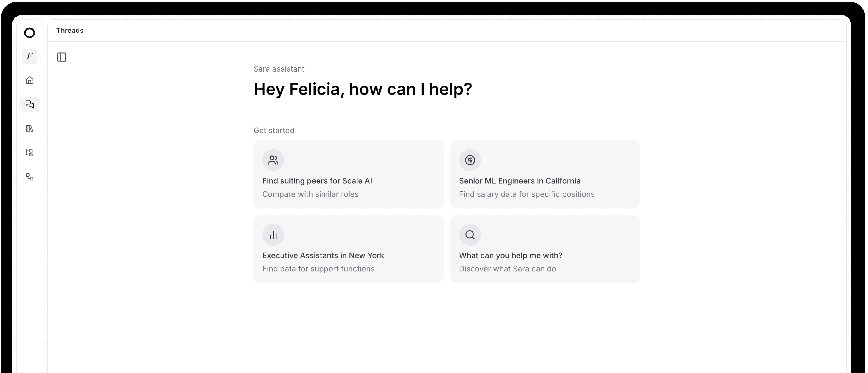Click the bar chart icon on card
868x373 pixels.
273,235
